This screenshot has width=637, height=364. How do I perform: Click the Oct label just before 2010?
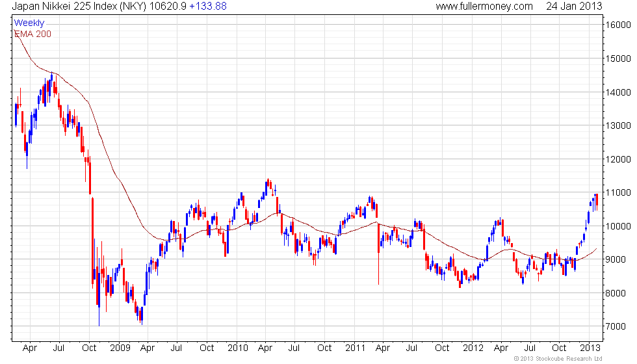(207, 348)
